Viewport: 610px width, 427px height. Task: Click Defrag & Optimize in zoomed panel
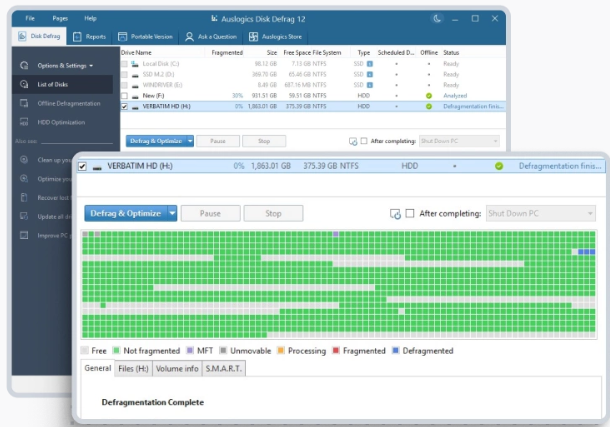pos(126,214)
